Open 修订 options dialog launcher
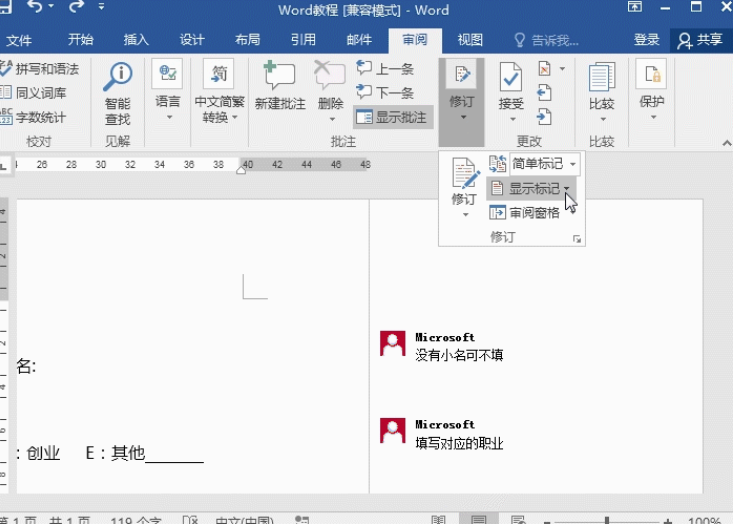Screen dimensions: 734x527 pyautogui.click(x=577, y=239)
